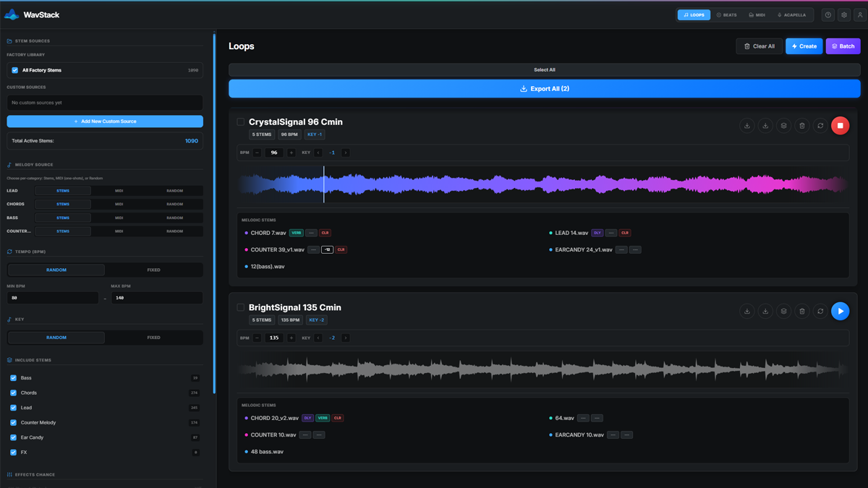
Task: Lower the key with BrightSignal's left chevron
Action: click(x=318, y=338)
